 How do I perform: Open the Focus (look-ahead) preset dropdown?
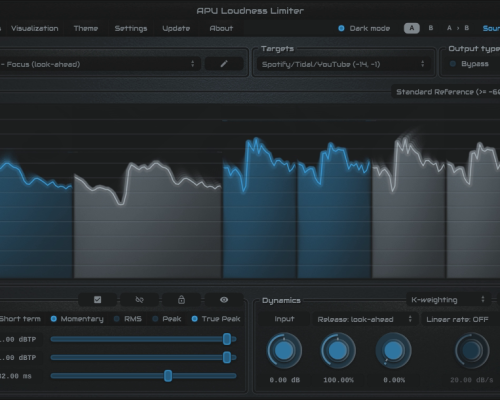tap(99, 64)
